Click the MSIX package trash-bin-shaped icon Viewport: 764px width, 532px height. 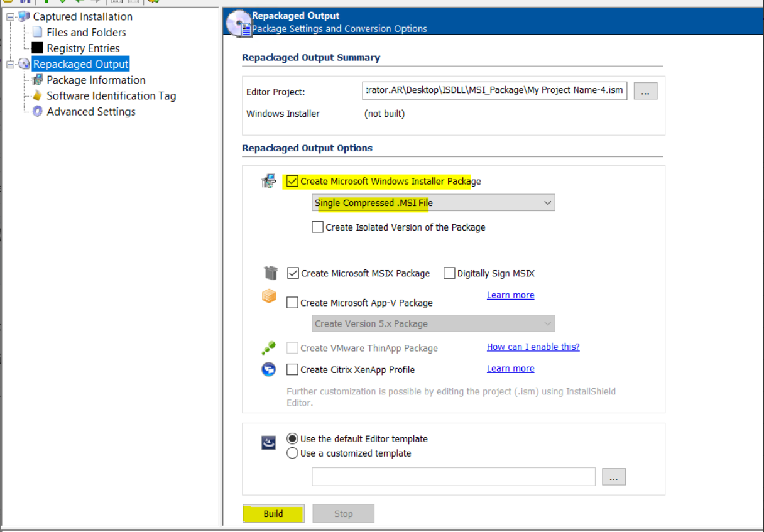click(x=270, y=273)
